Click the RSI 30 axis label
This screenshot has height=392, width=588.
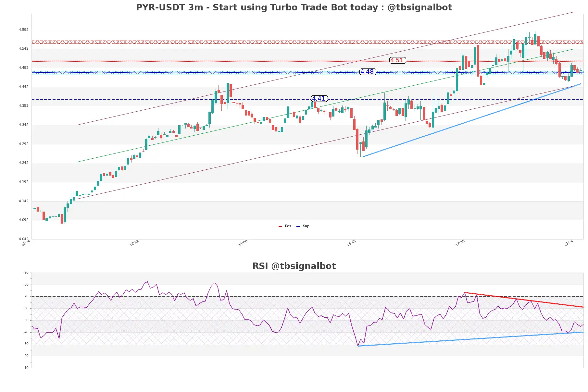[x=27, y=344]
